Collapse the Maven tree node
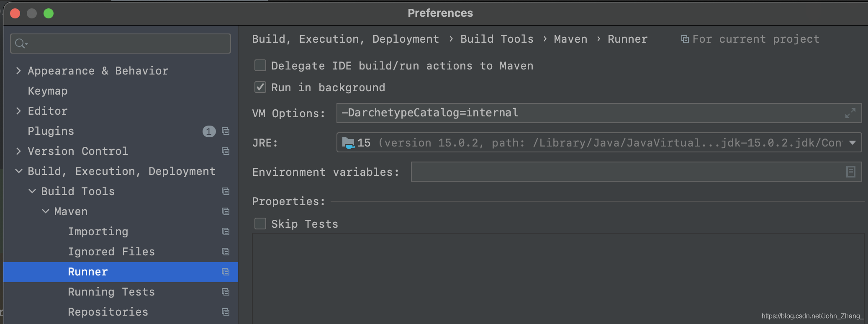Viewport: 868px width, 324px height. click(x=46, y=211)
